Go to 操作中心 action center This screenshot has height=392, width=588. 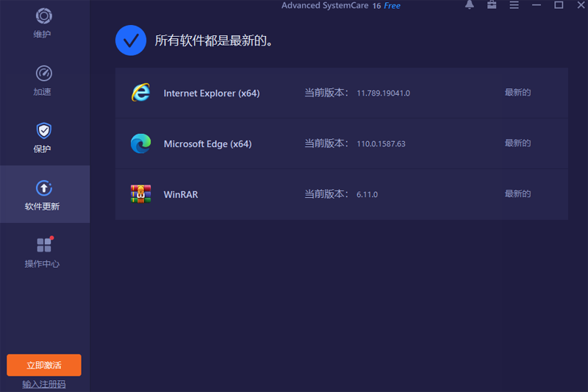[44, 246]
